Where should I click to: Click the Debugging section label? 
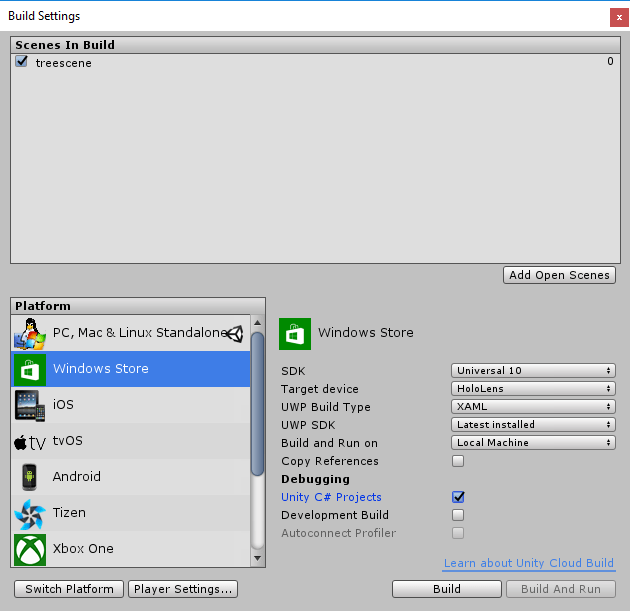[315, 479]
